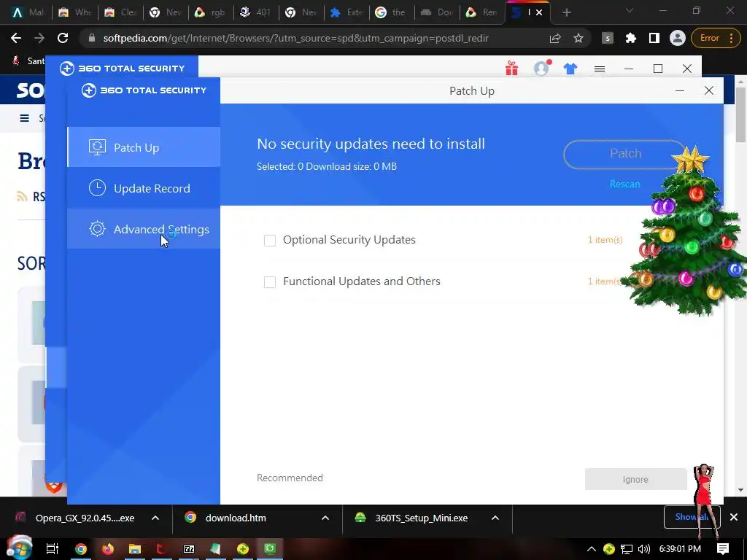Click the Update Record clock icon
747x560 pixels.
[x=97, y=188]
